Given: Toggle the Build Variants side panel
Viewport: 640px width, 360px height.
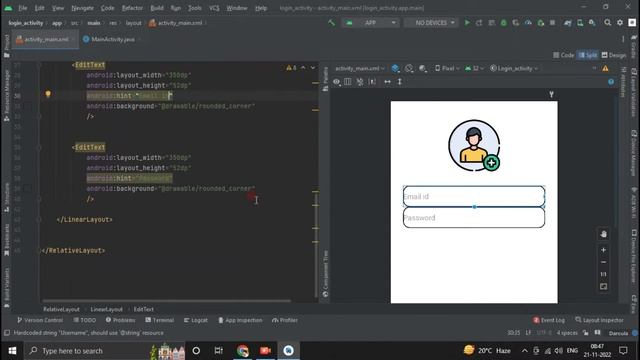Looking at the screenshot, I should pyautogui.click(x=7, y=287).
